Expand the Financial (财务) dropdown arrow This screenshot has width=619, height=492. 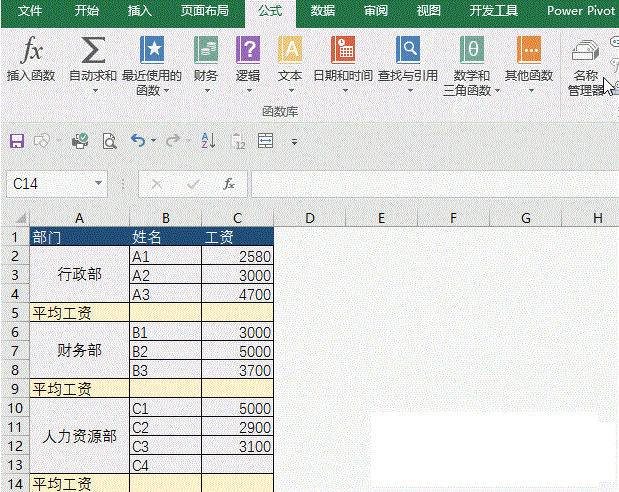pyautogui.click(x=207, y=91)
